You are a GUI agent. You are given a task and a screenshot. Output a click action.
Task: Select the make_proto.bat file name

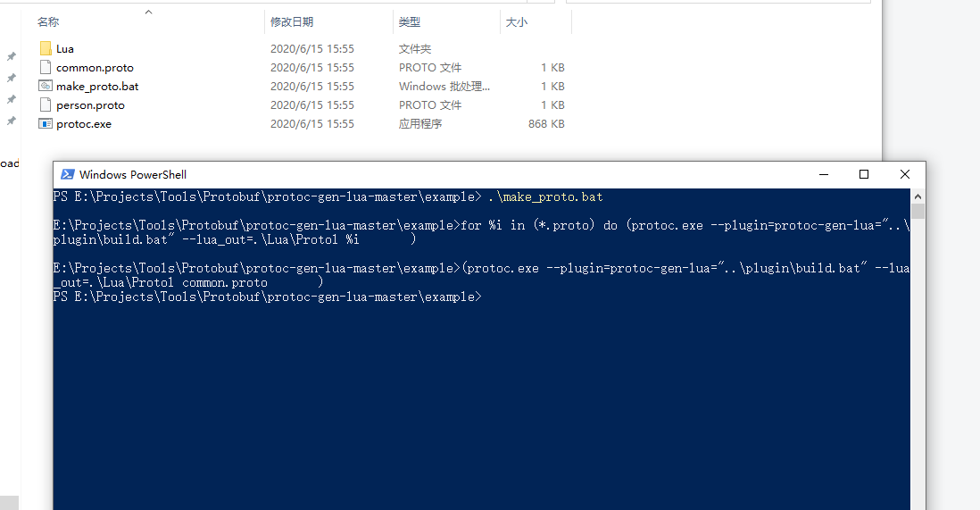click(97, 87)
